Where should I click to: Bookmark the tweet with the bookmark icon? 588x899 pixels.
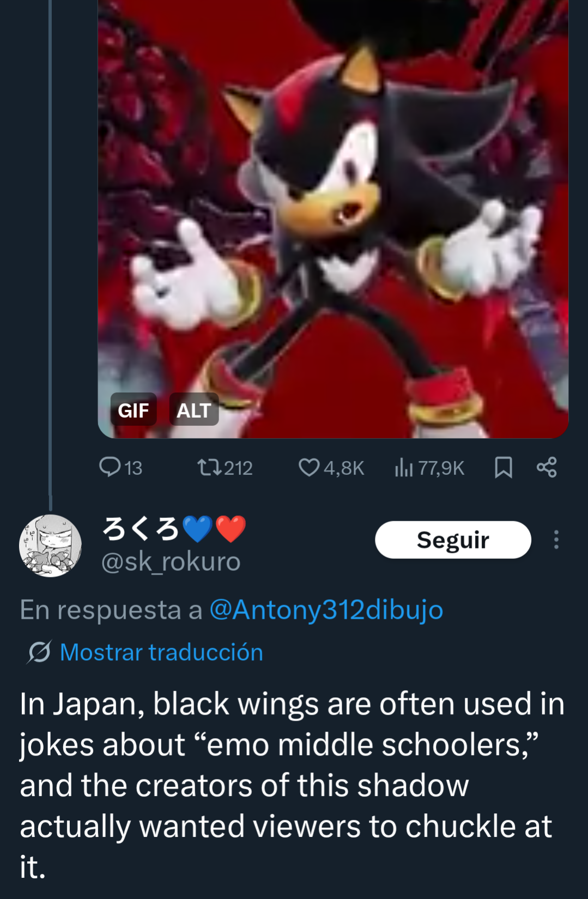click(x=503, y=467)
